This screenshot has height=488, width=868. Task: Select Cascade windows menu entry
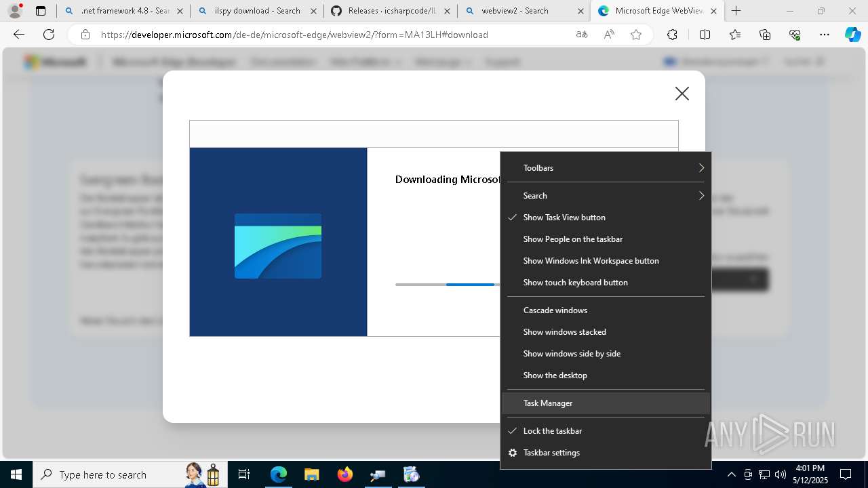pos(606,310)
